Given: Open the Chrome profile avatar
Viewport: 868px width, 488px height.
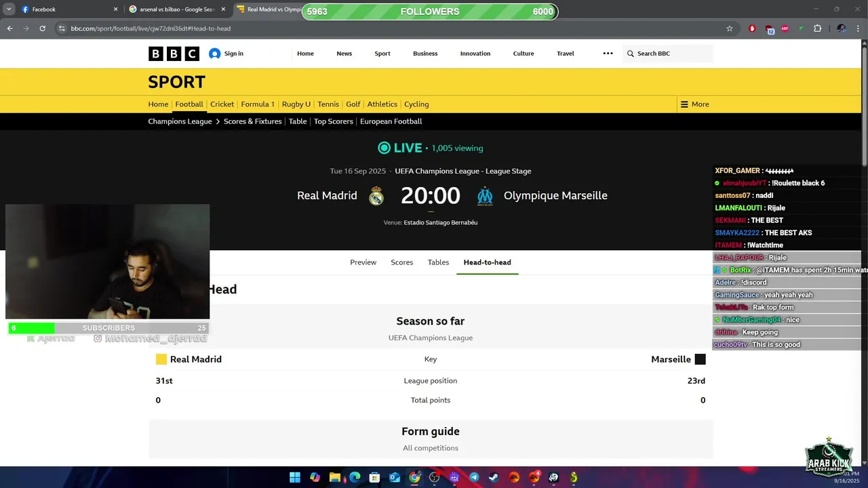Looking at the screenshot, I should 842,28.
